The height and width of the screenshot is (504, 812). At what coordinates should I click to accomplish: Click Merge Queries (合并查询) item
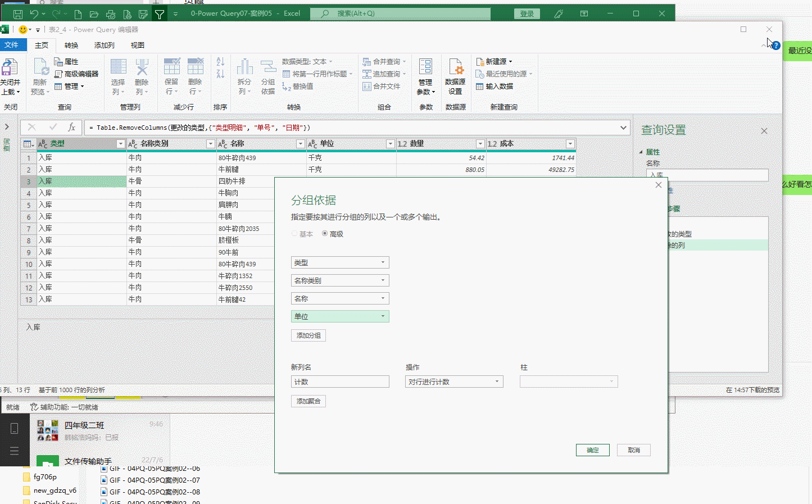tap(384, 62)
